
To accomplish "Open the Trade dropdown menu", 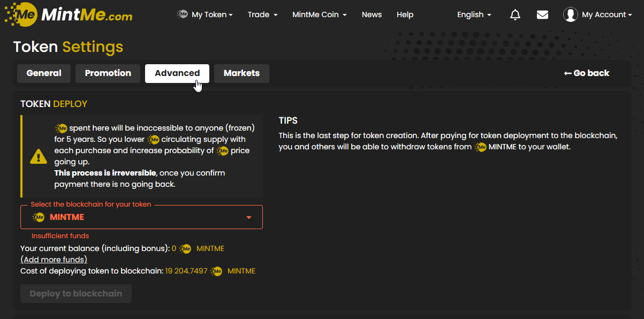I will [x=262, y=15].
